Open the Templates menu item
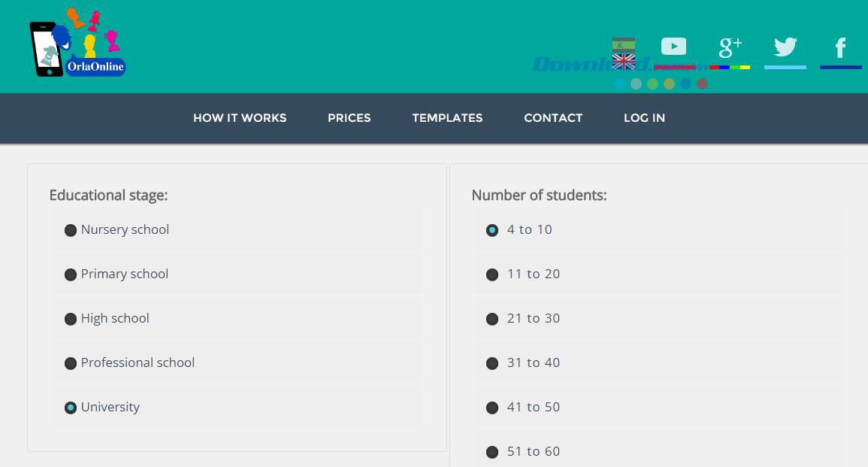This screenshot has height=467, width=868. point(447,118)
